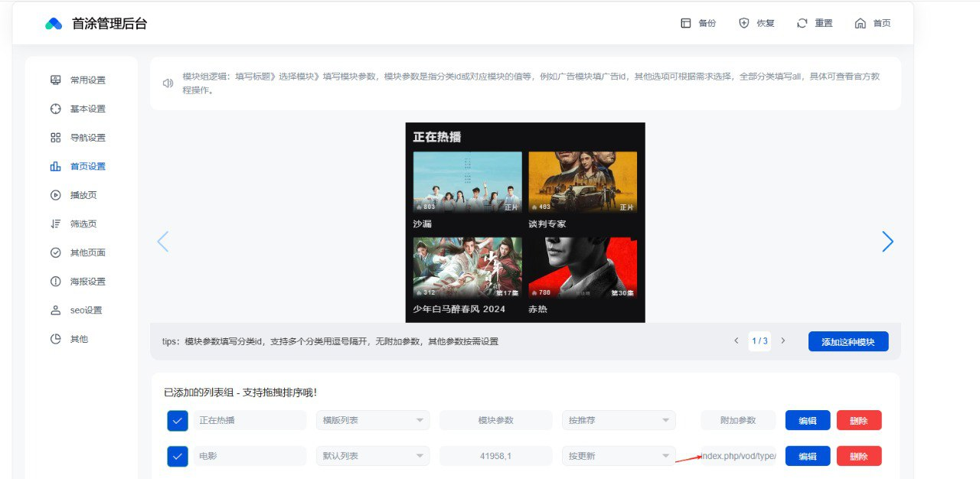Screen dimensions: 980x479
Task: Click the speaker announcement icon
Action: (x=168, y=83)
